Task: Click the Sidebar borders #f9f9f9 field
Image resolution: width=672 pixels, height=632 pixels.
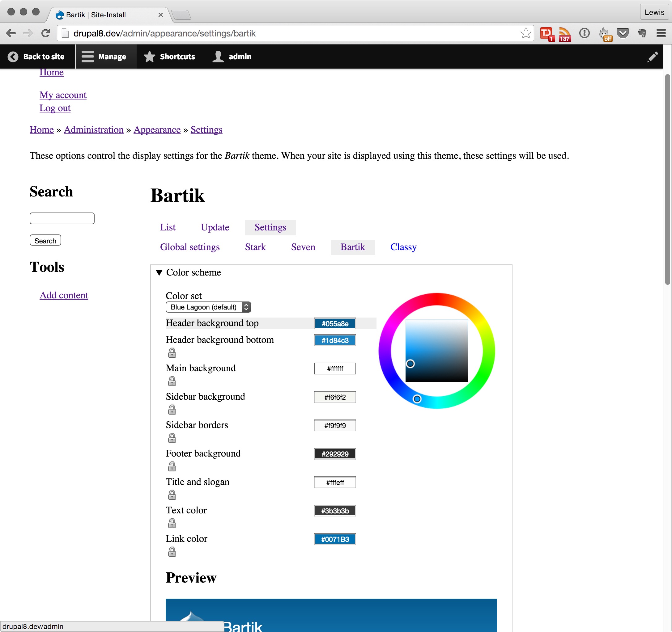Action: pyautogui.click(x=335, y=425)
